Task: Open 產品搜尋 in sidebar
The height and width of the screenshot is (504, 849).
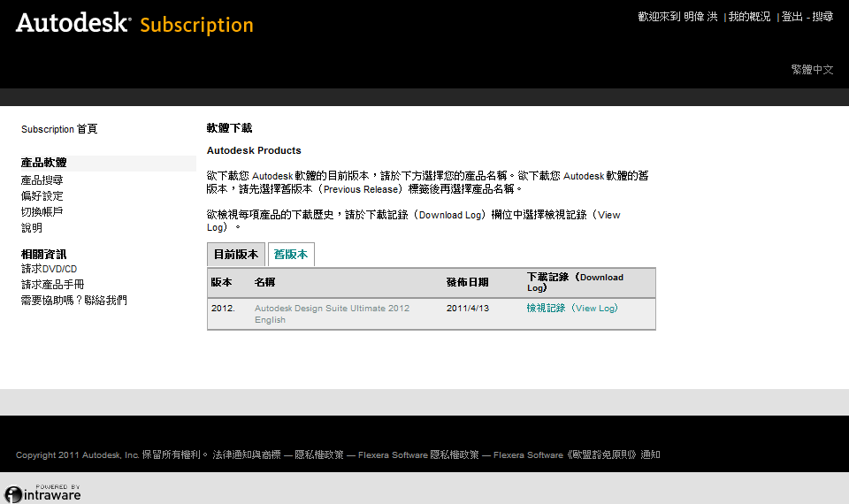Action: coord(42,179)
